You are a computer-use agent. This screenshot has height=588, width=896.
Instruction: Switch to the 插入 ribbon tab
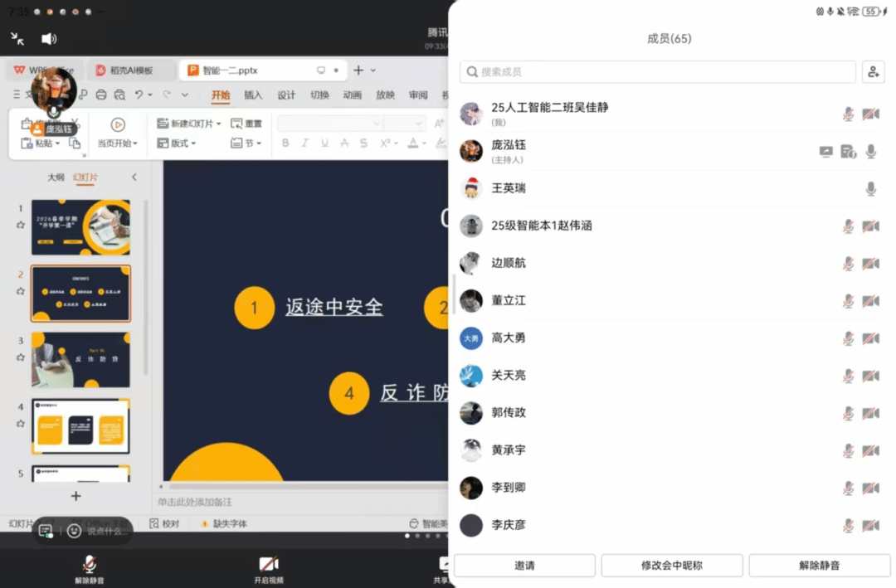[x=253, y=95]
